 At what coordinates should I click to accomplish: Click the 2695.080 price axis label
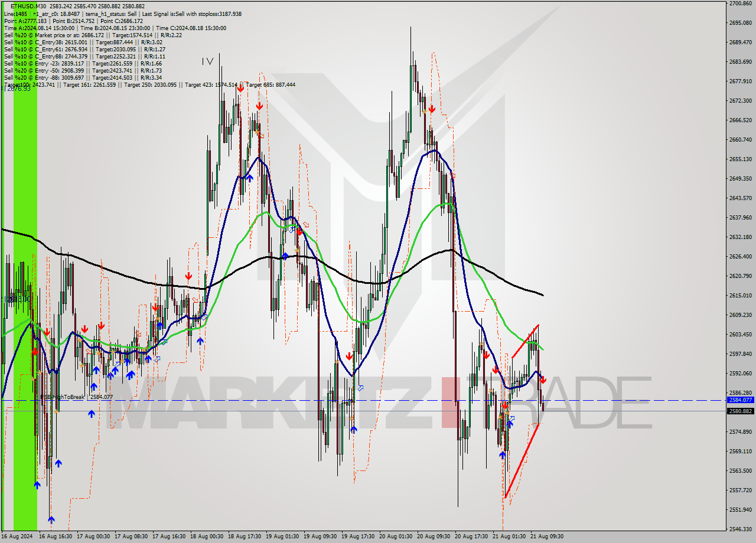pyautogui.click(x=740, y=23)
